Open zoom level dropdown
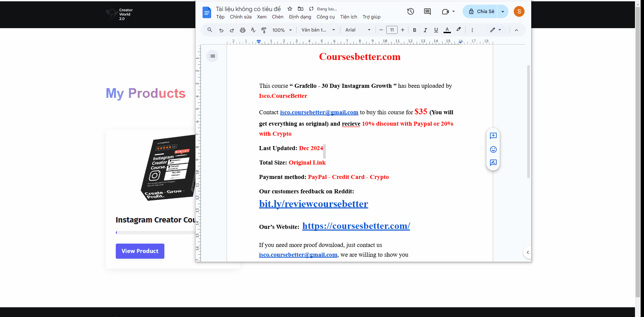Image resolution: width=644 pixels, height=317 pixels. tap(282, 30)
